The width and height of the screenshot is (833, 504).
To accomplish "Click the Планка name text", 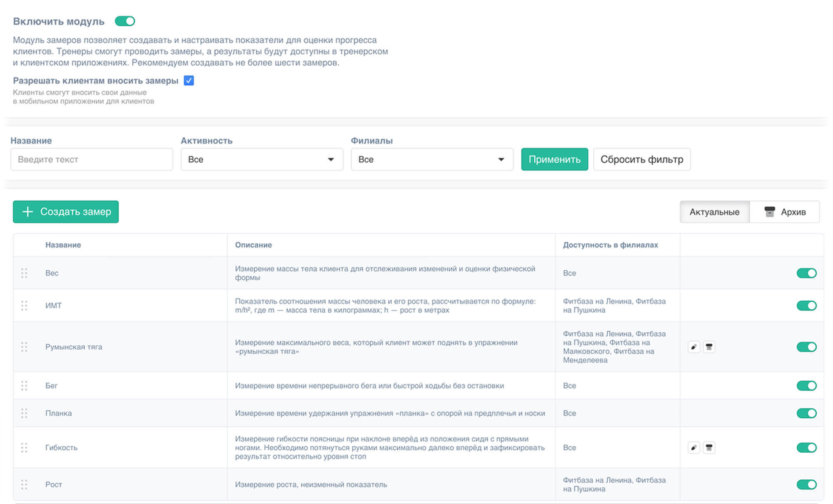I will [x=58, y=413].
